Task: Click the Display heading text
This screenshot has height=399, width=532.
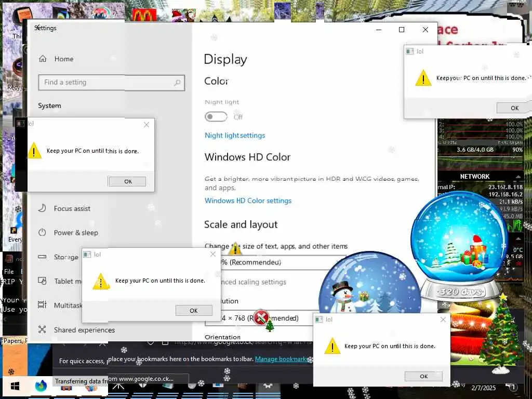Action: (x=225, y=59)
